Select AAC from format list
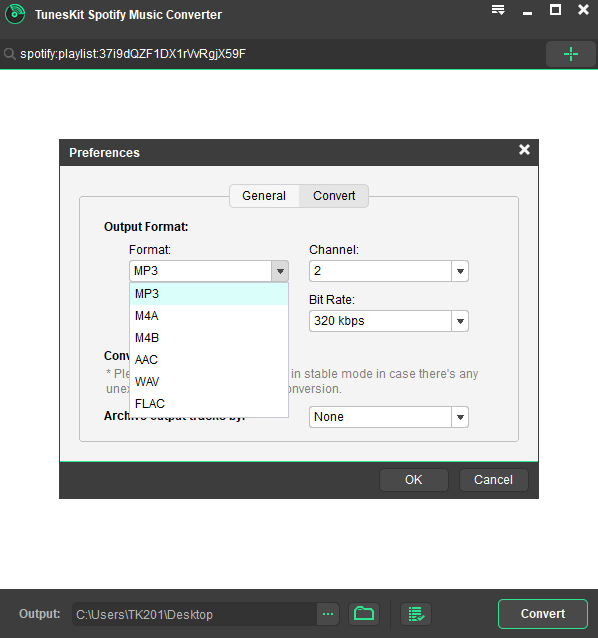The image size is (598, 638). tap(209, 360)
